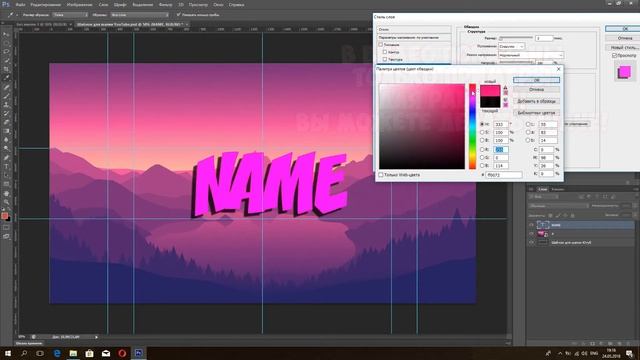Open the Режим наложения blend mode dropdown
This screenshot has height=360, width=640.
pyautogui.click(x=531, y=55)
